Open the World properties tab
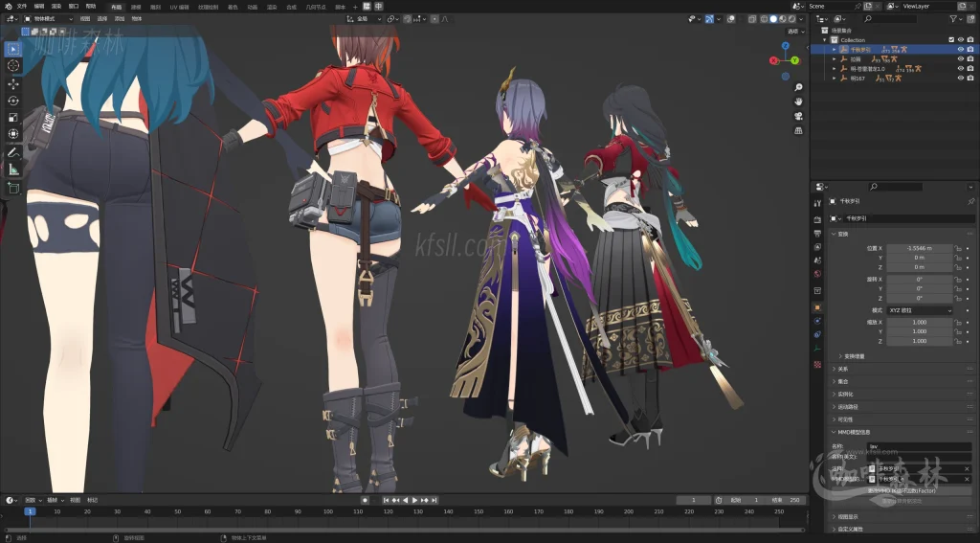Image resolution: width=980 pixels, height=543 pixels. click(817, 274)
